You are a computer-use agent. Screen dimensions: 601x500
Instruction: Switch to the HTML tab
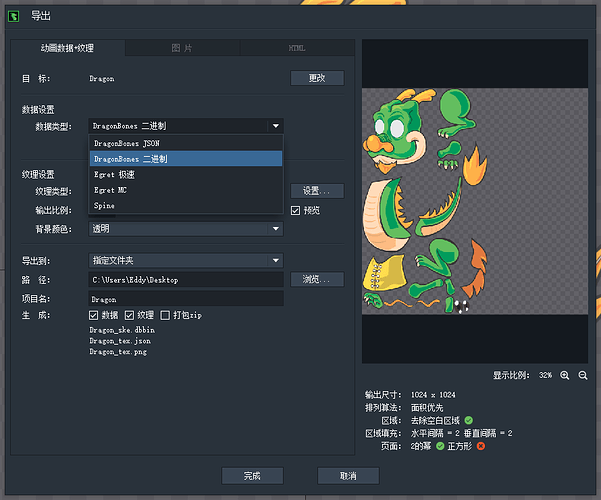[297, 48]
